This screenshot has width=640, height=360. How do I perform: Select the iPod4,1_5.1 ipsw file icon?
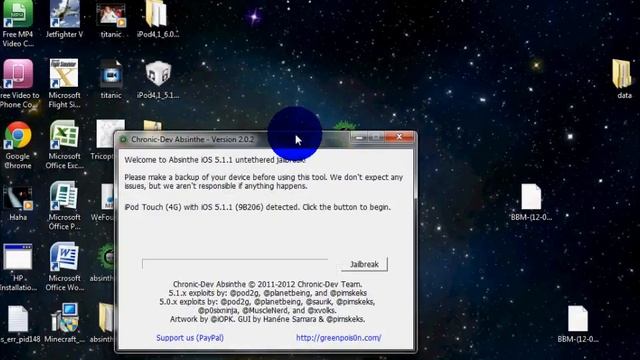(158, 74)
